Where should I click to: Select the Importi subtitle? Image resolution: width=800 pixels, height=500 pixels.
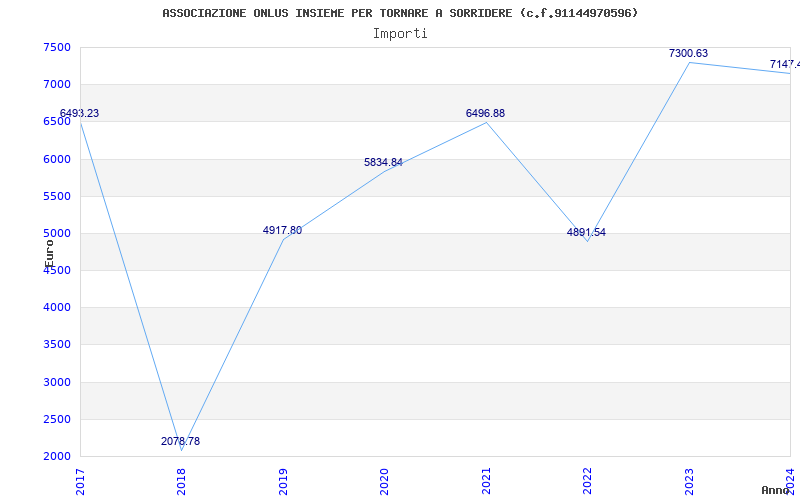(x=400, y=34)
